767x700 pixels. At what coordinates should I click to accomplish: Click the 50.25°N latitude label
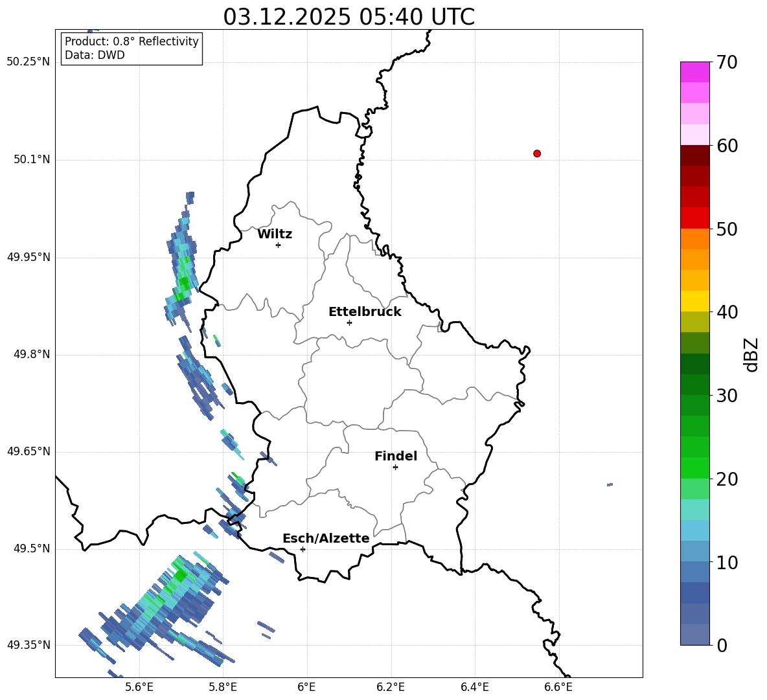tap(28, 62)
